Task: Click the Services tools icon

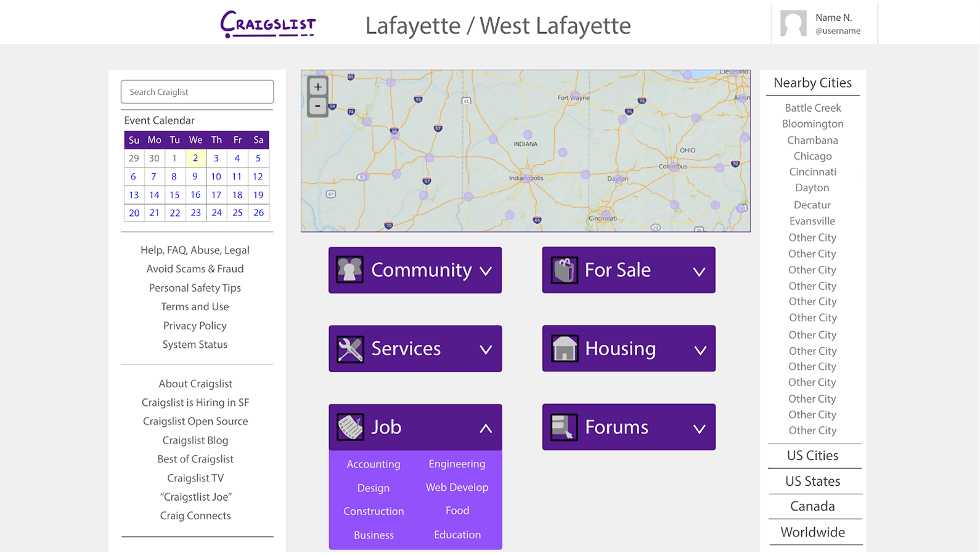Action: point(350,349)
